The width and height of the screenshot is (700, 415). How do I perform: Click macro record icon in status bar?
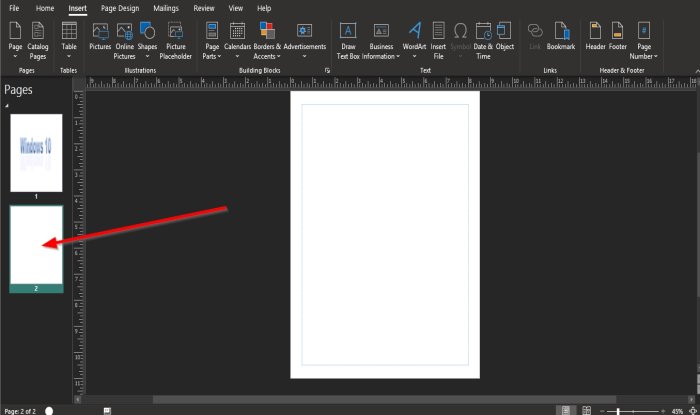107,411
